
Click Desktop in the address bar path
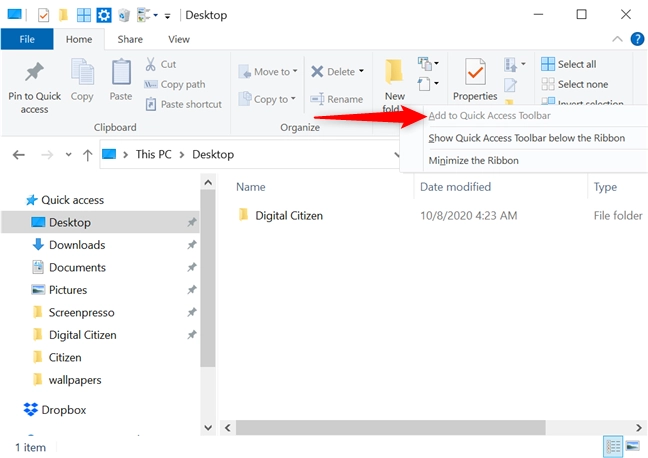click(213, 155)
